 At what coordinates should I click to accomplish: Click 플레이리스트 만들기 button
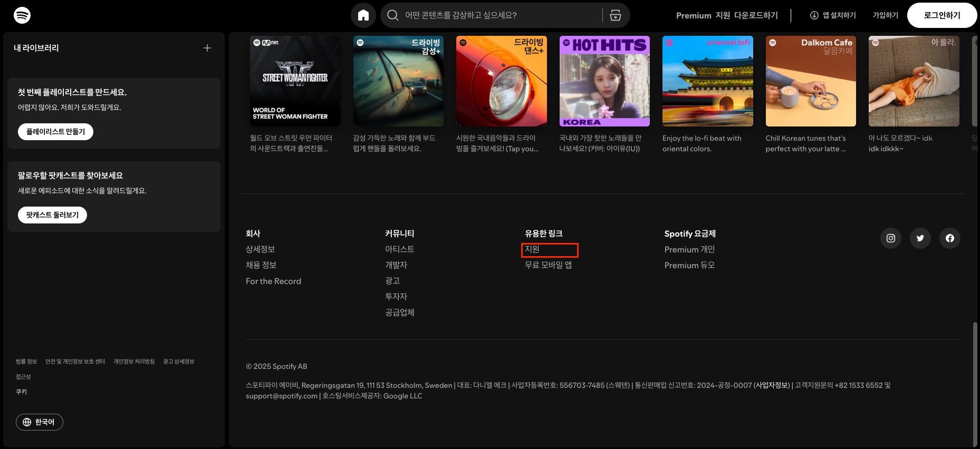point(55,132)
